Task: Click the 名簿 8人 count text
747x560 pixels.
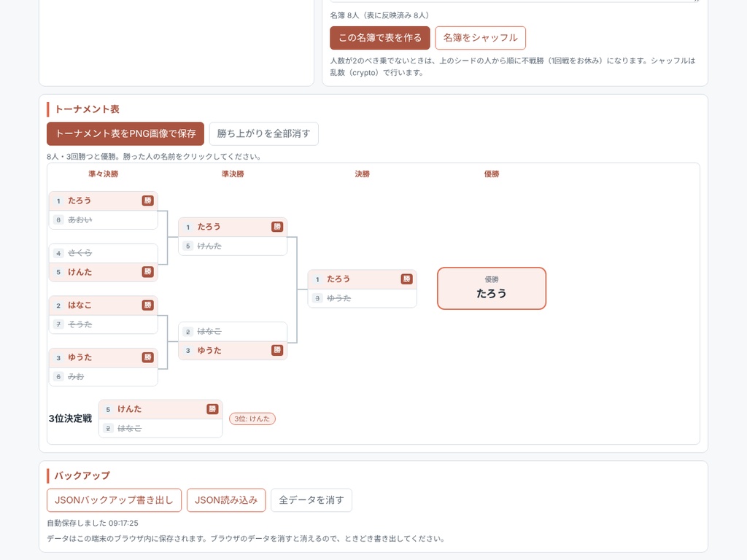Action: click(x=379, y=15)
